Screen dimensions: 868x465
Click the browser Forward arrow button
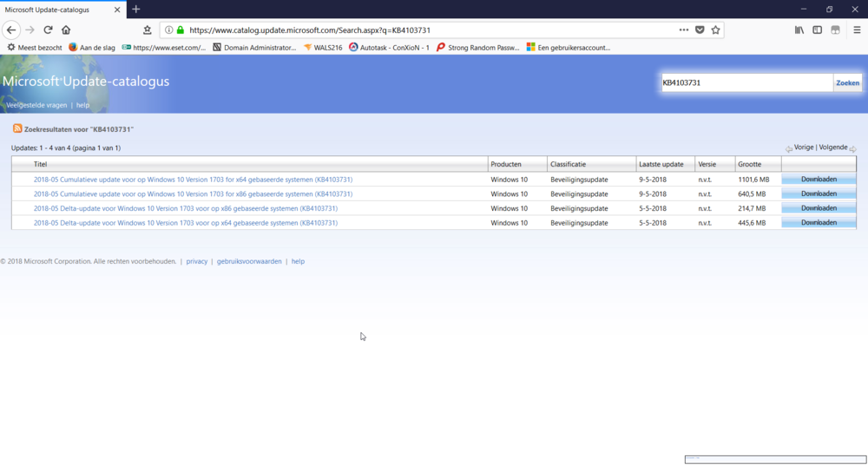(x=30, y=29)
